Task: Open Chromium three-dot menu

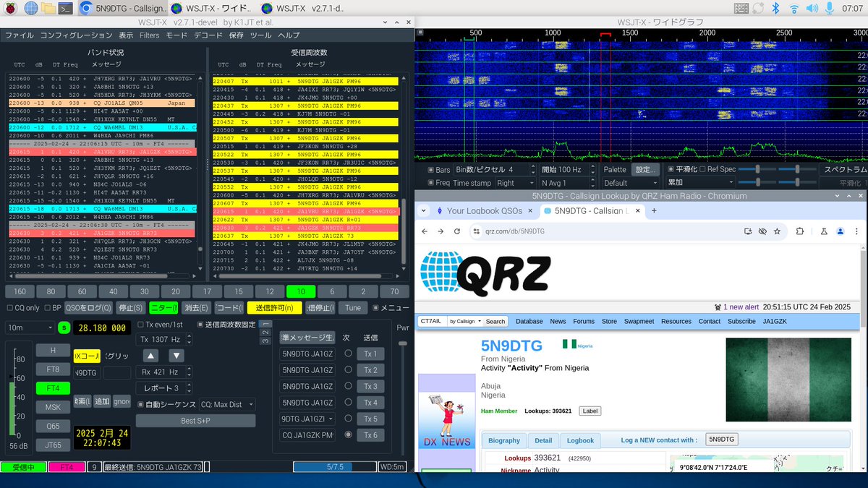Action: click(x=857, y=231)
